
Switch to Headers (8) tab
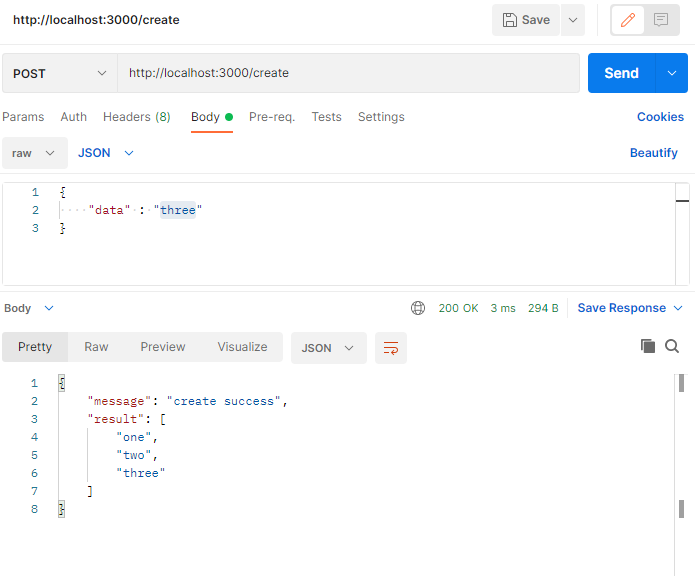137,117
